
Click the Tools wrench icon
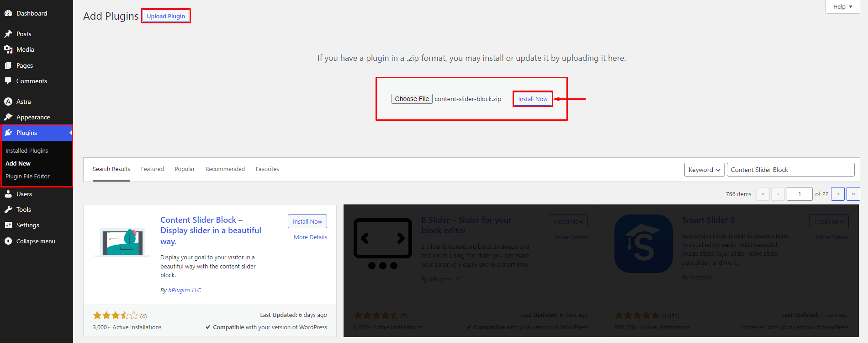[x=8, y=209]
